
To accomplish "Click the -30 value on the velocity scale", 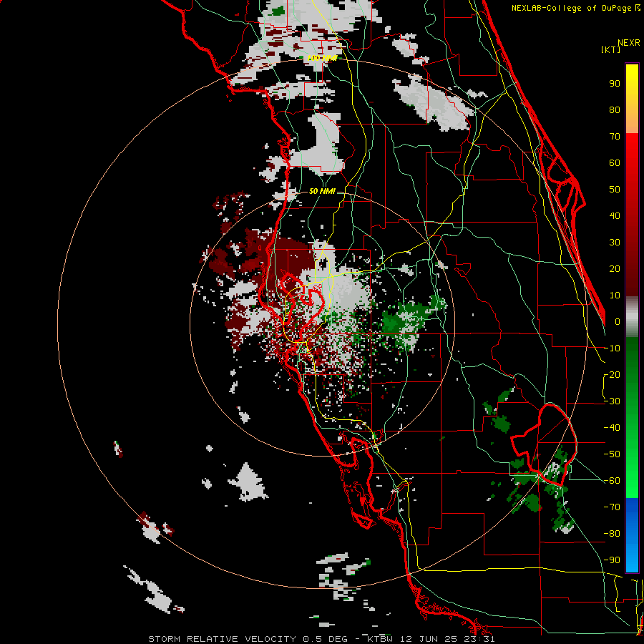I will 612,401.
